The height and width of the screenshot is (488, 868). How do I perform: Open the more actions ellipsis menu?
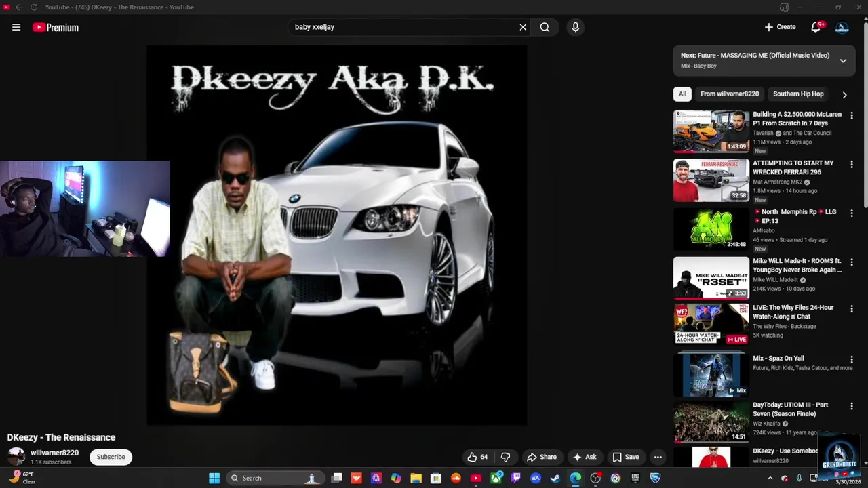658,457
